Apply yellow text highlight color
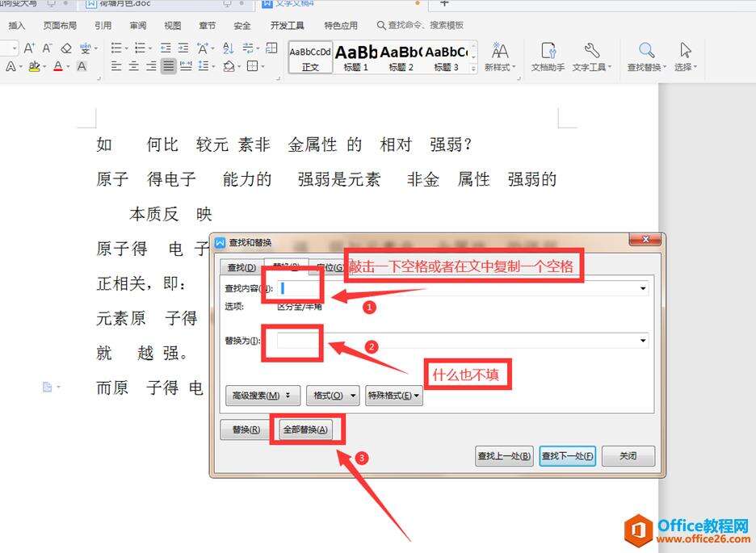Image resolution: width=756 pixels, height=553 pixels. (x=34, y=66)
